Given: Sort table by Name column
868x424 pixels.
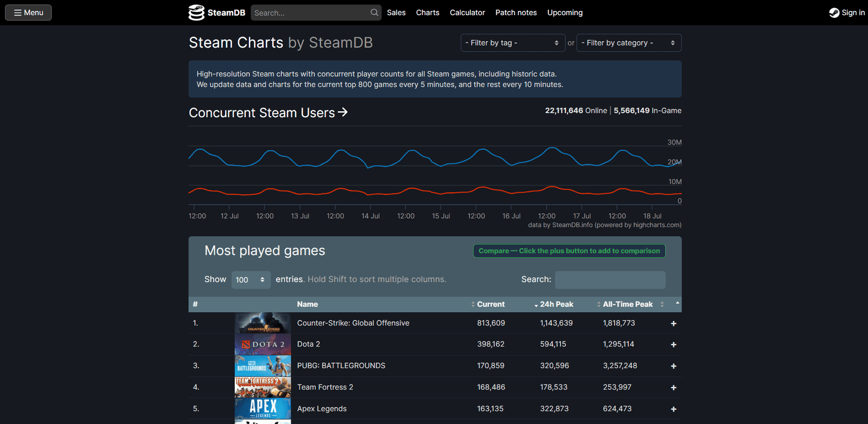Looking at the screenshot, I should coord(307,304).
